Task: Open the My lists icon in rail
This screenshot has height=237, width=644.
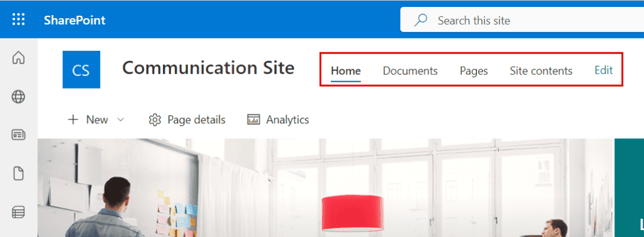Action: coord(18,212)
